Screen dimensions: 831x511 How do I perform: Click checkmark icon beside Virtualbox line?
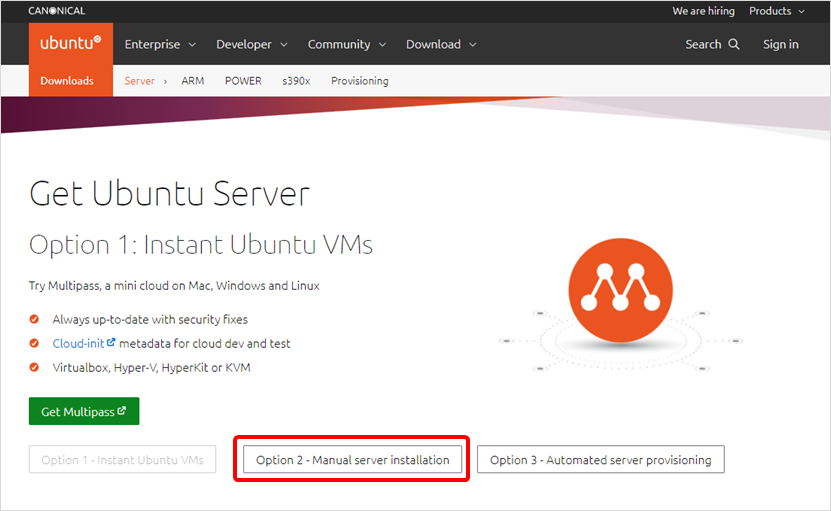coord(34,367)
